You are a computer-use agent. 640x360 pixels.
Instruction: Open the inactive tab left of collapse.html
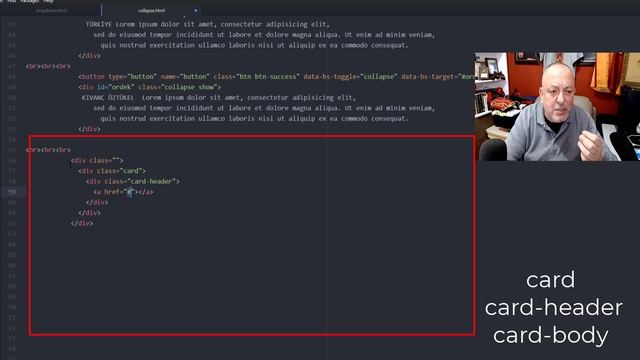[x=51, y=10]
